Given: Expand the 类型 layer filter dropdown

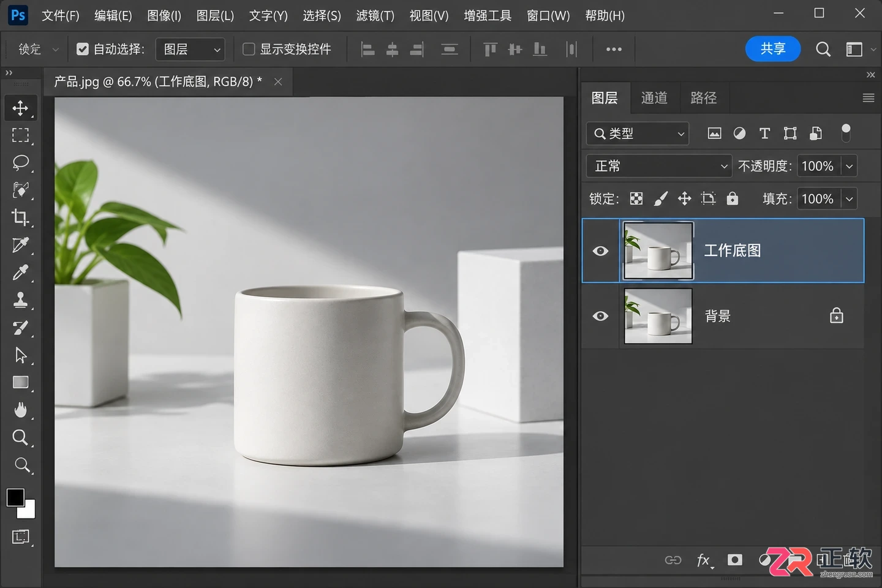Looking at the screenshot, I should tap(638, 133).
